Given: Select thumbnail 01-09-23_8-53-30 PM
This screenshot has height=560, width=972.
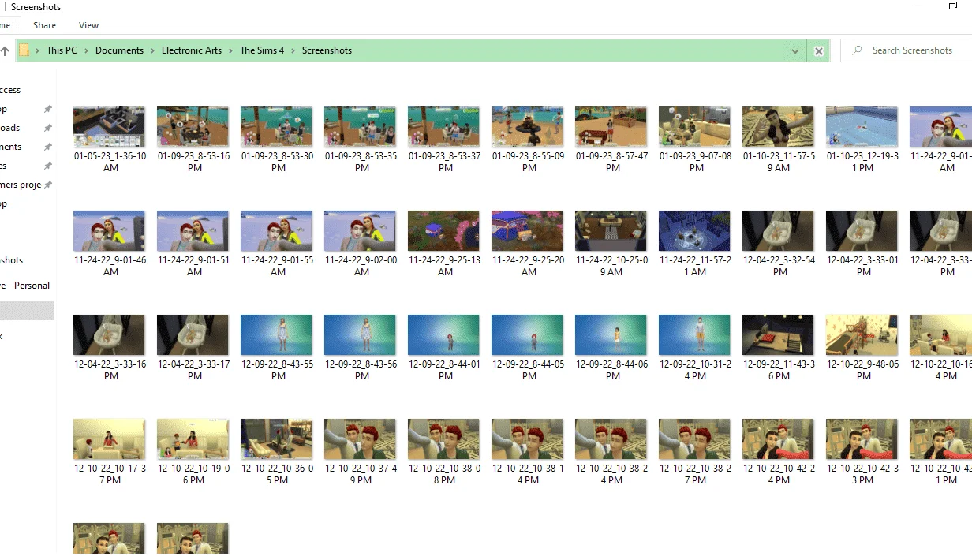Looking at the screenshot, I should pos(276,127).
